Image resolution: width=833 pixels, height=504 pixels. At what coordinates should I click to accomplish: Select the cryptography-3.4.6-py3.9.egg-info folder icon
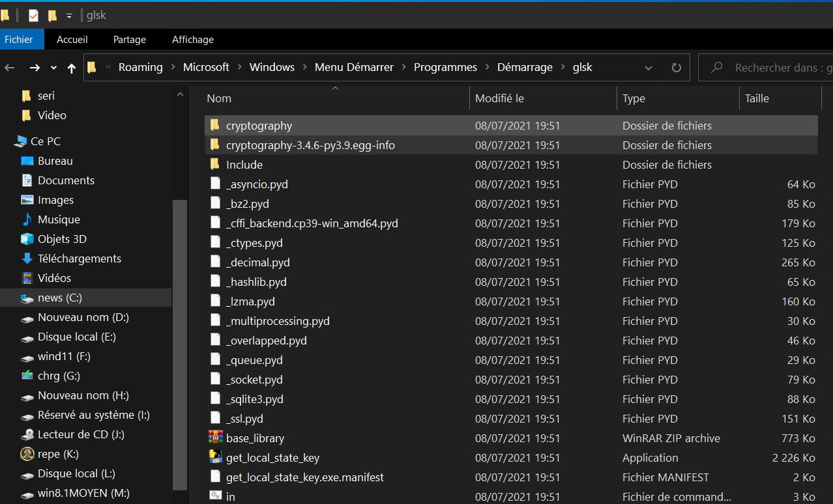click(214, 145)
